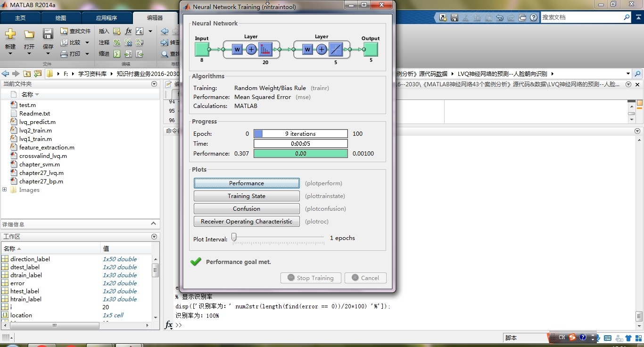Screen dimensions: 644x347
Task: Click the blue back arrow in folder toolbar
Action: tap(6, 74)
